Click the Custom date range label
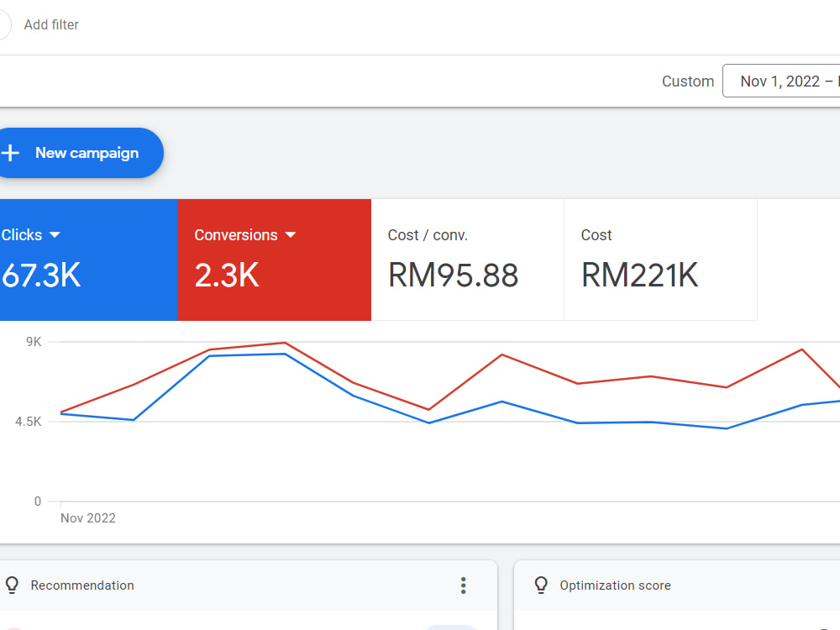Image resolution: width=840 pixels, height=630 pixels. [687, 81]
